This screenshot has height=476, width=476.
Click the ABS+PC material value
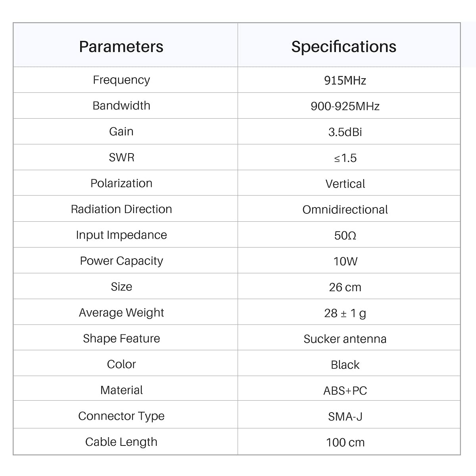pyautogui.click(x=345, y=391)
